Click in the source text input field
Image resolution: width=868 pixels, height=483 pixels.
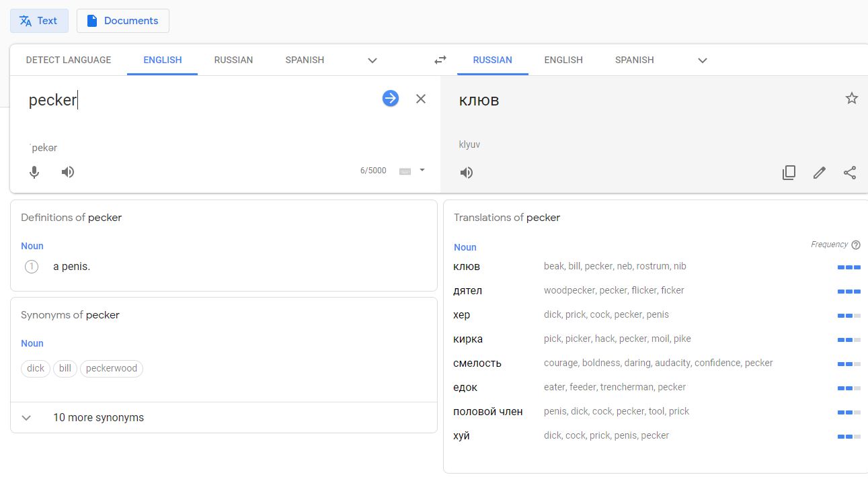coord(202,101)
